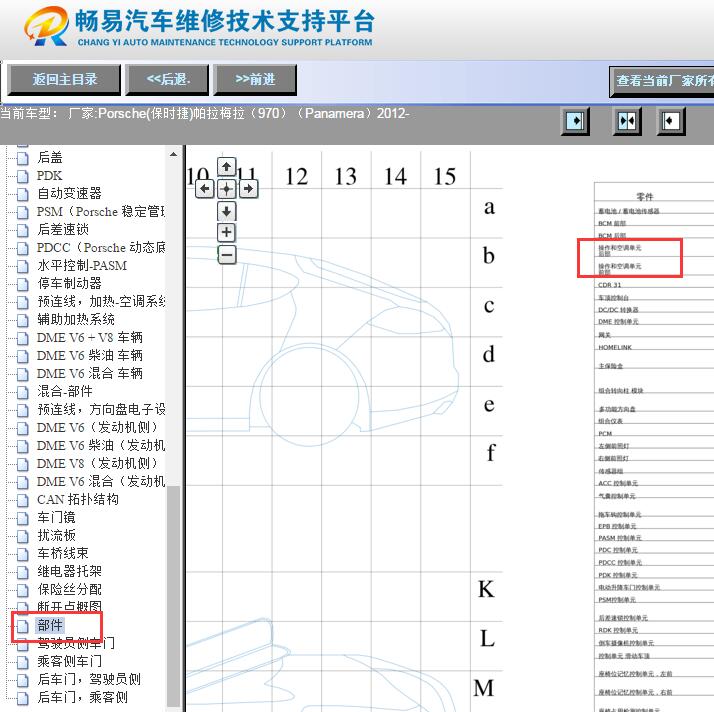The height and width of the screenshot is (712, 714).
Task: Open 保险丝分配 in the tree
Action: click(69, 590)
